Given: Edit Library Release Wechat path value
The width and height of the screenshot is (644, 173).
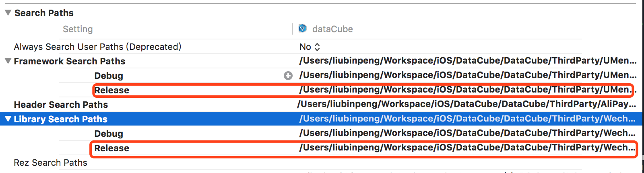Looking at the screenshot, I should (467, 148).
